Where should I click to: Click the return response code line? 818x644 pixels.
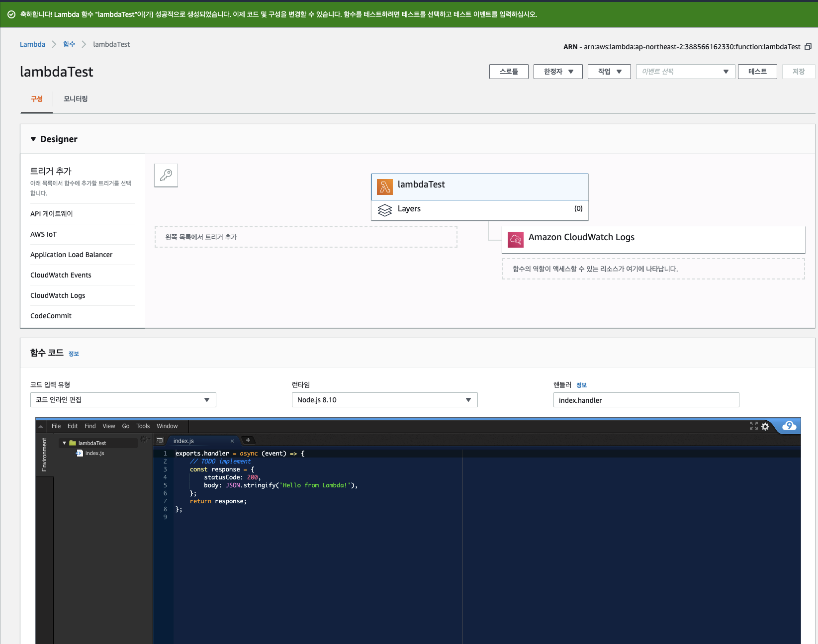tap(218, 501)
